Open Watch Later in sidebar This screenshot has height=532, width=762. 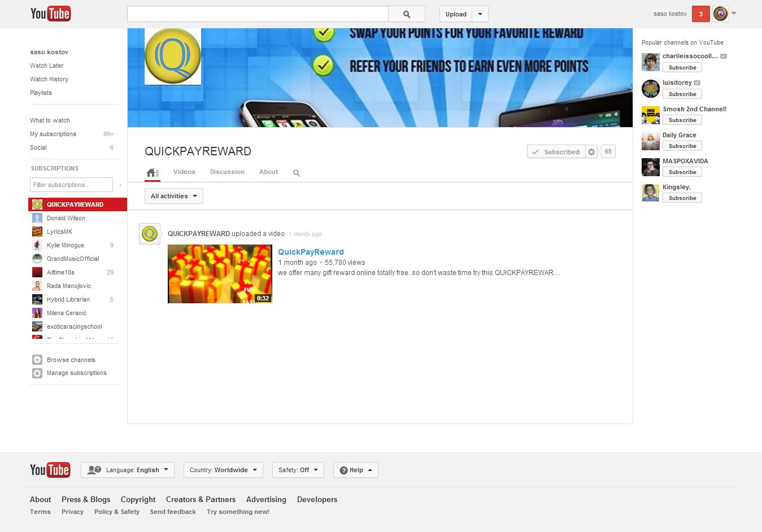tap(46, 66)
